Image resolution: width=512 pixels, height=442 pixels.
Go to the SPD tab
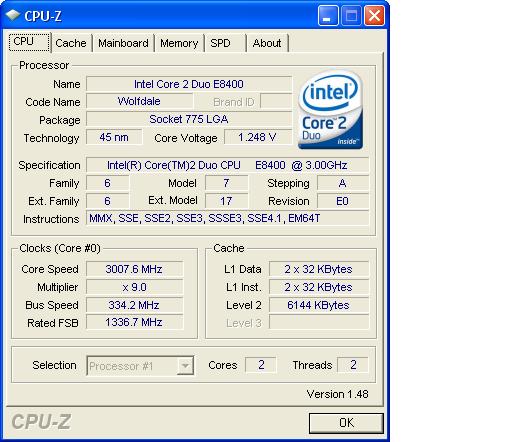point(225,43)
